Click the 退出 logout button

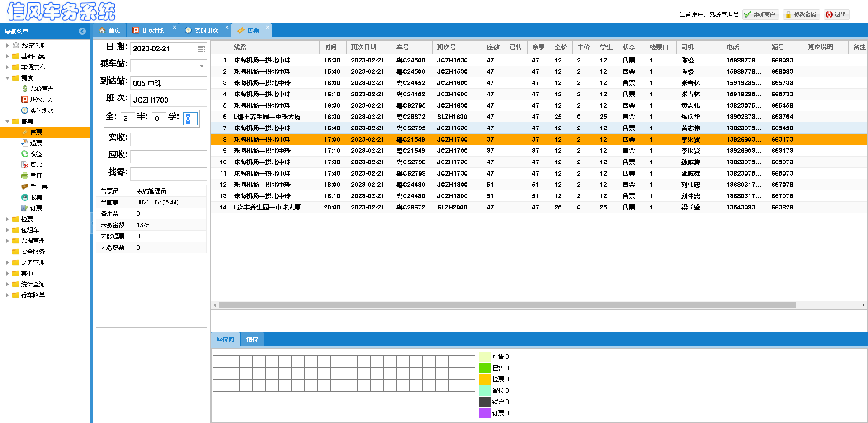pyautogui.click(x=836, y=14)
